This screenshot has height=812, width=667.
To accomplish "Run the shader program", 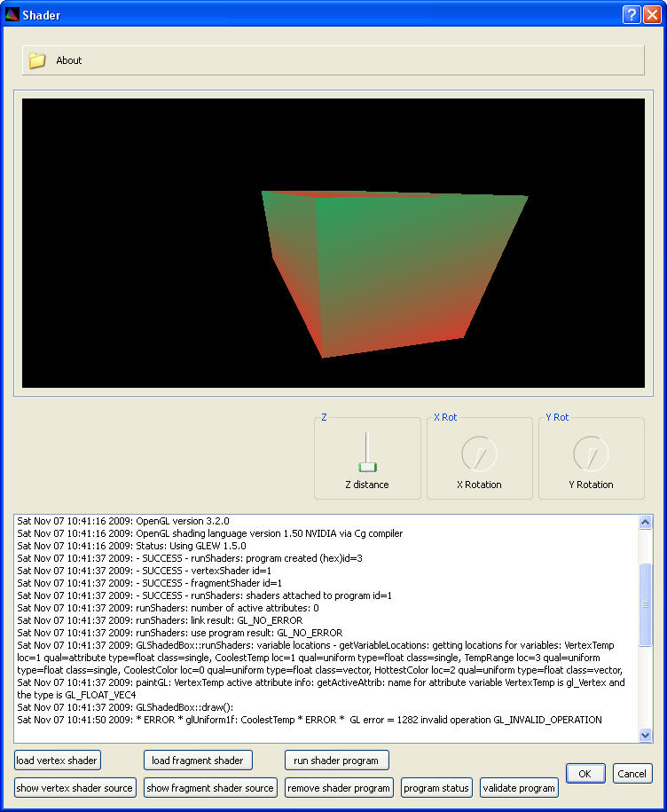I will (336, 761).
